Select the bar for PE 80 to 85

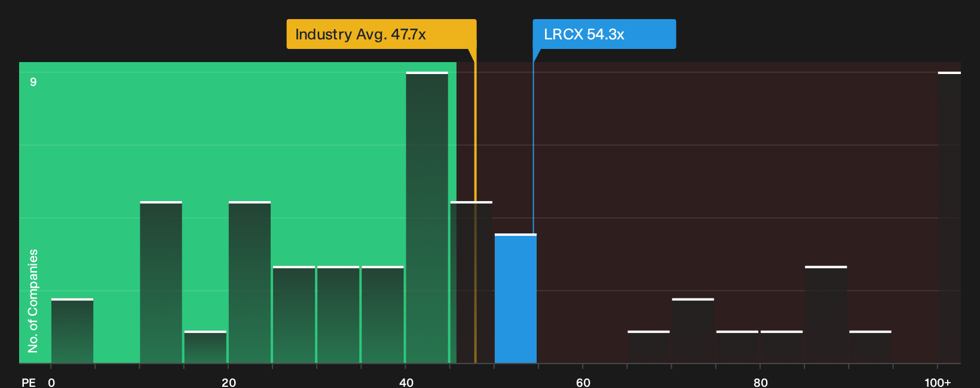(x=782, y=347)
